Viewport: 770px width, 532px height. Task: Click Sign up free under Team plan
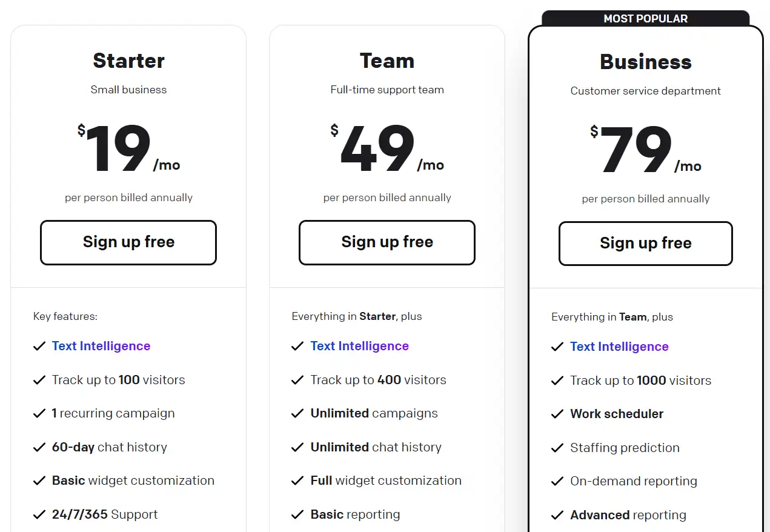[387, 242]
